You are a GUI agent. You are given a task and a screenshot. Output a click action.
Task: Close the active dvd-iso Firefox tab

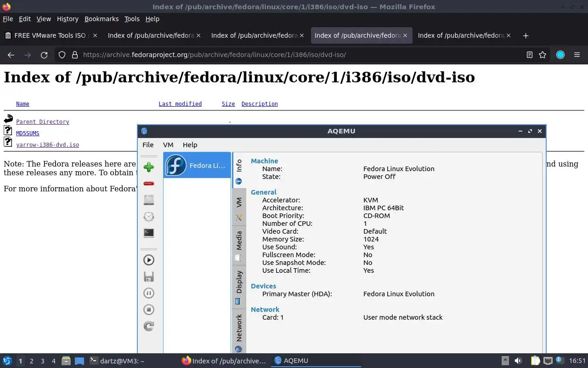tap(405, 35)
